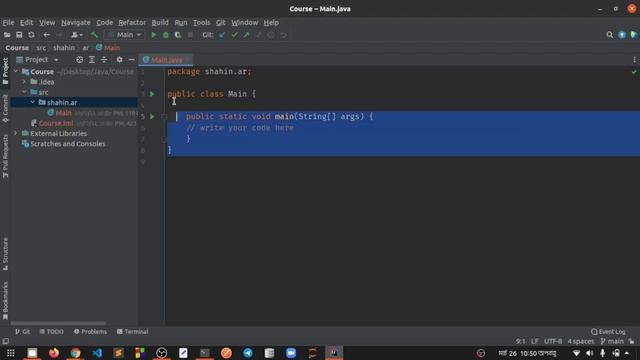Toggle the Pull Requests side tool window
Image resolution: width=640 pixels, height=360 pixels.
[x=5, y=156]
